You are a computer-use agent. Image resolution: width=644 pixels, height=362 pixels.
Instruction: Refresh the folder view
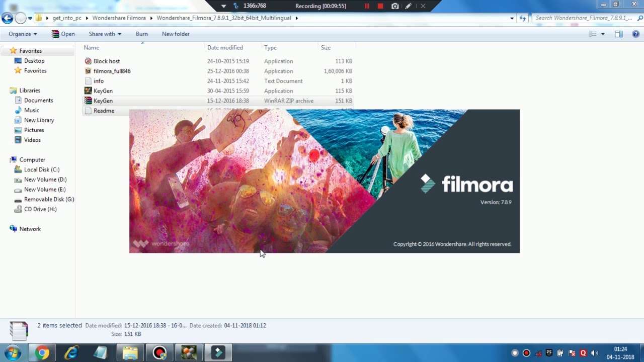click(523, 18)
